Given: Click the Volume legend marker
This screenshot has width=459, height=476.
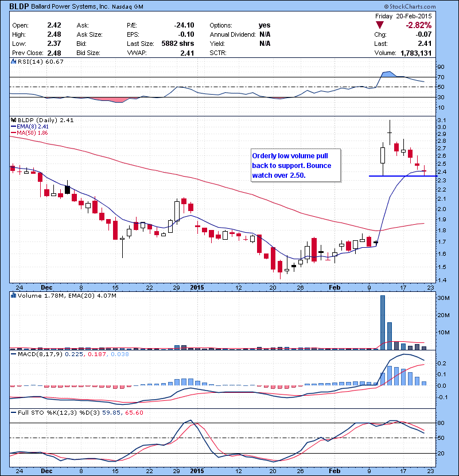Looking at the screenshot, I should click(x=11, y=296).
